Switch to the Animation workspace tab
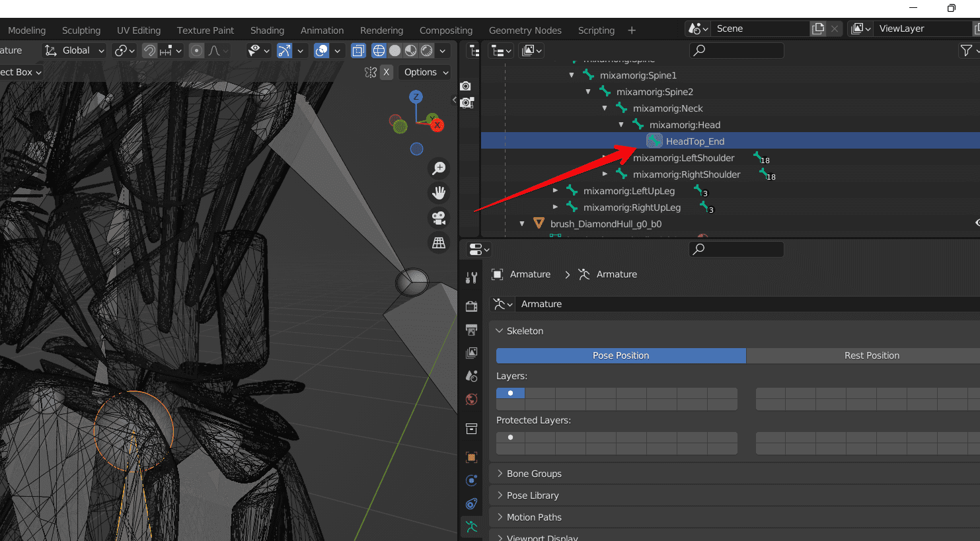Viewport: 980px width, 541px height. (x=322, y=30)
